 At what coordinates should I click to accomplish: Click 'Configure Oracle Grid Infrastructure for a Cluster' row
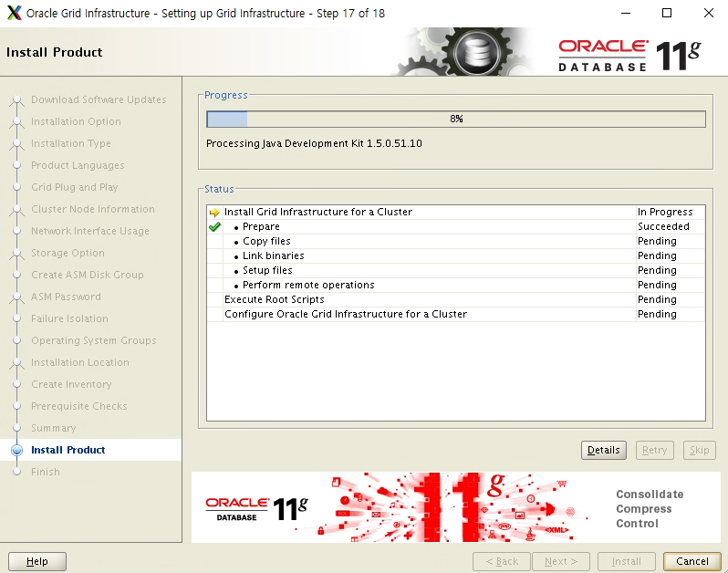tap(456, 315)
